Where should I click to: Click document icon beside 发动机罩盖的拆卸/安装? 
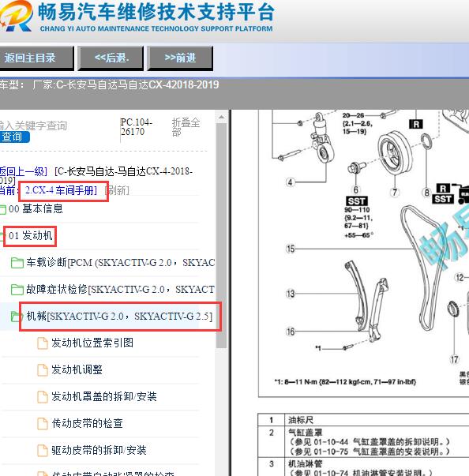pos(43,397)
